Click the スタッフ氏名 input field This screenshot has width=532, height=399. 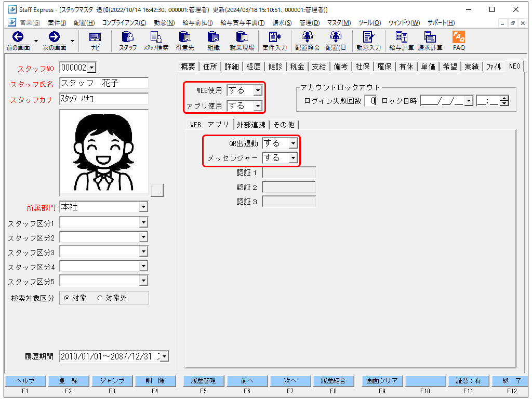pos(104,83)
